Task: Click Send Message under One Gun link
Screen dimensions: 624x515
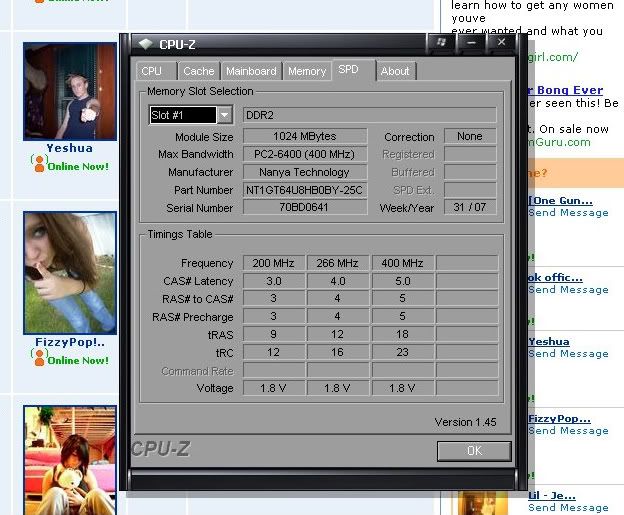Action: click(x=568, y=213)
